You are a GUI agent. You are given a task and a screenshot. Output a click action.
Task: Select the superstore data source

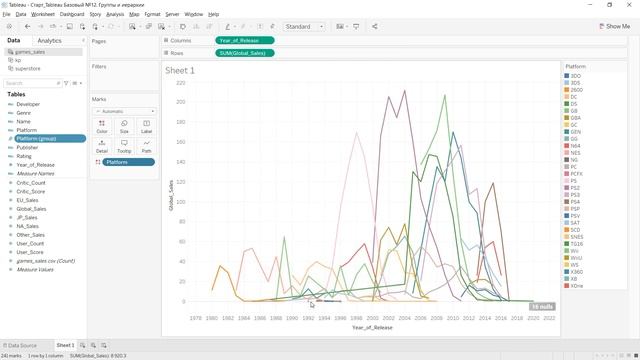(x=27, y=69)
